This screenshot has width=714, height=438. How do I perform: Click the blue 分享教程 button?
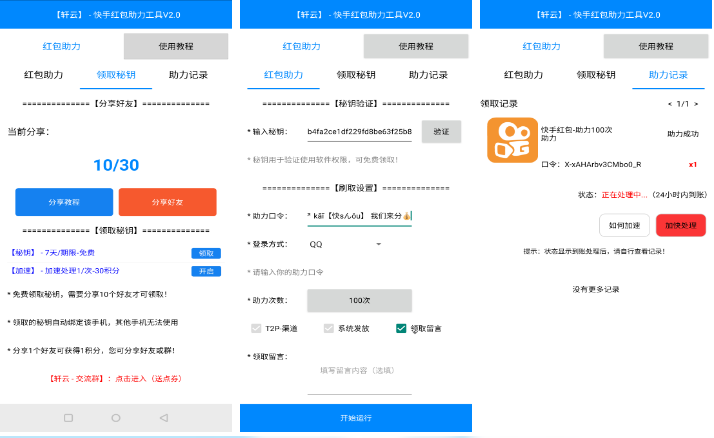point(64,202)
